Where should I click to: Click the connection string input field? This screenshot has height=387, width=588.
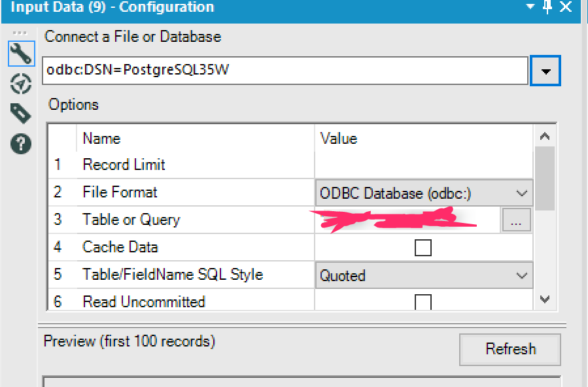pyautogui.click(x=285, y=71)
